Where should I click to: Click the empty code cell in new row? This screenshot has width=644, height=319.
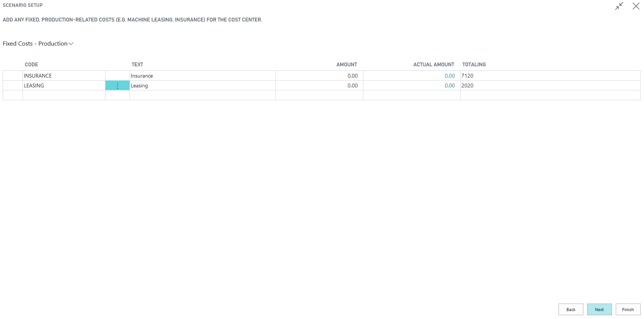click(x=63, y=95)
